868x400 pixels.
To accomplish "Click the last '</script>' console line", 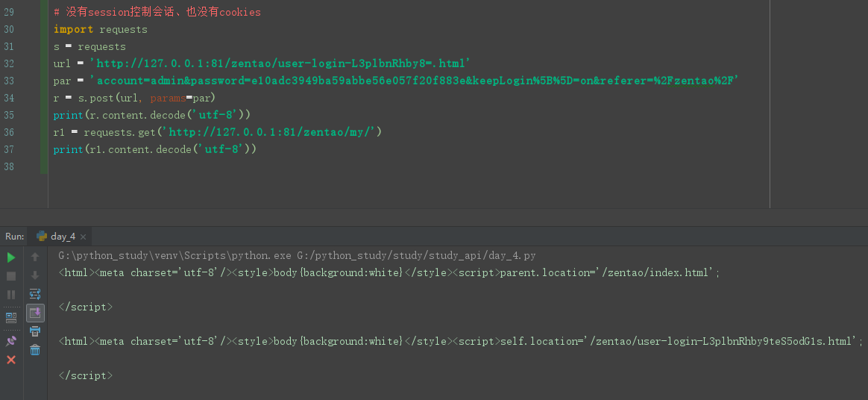I will tap(86, 376).
